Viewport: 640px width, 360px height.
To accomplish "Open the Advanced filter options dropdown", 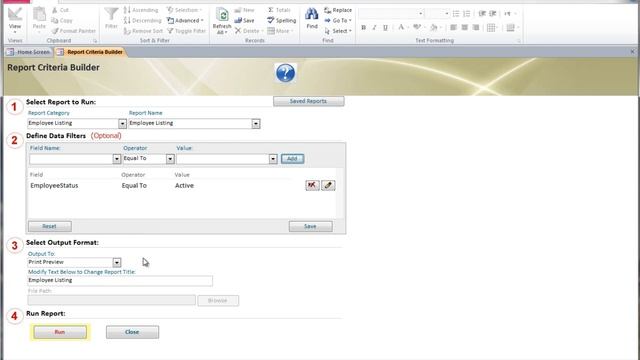I will click(x=185, y=20).
